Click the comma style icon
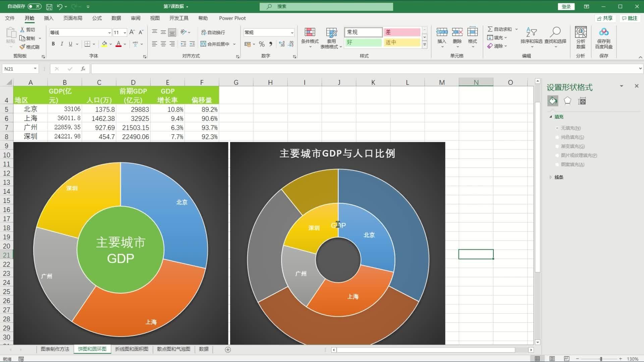Viewport: 644px width, 362px height. tap(270, 44)
